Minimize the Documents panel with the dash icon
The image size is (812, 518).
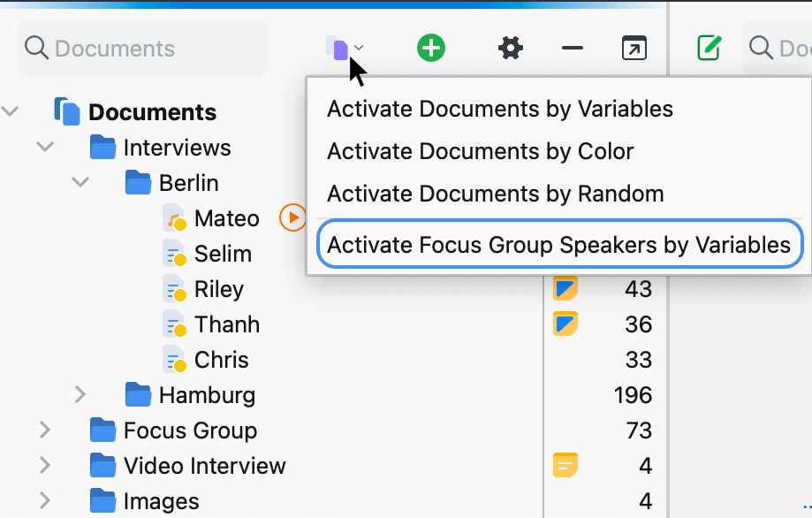573,48
